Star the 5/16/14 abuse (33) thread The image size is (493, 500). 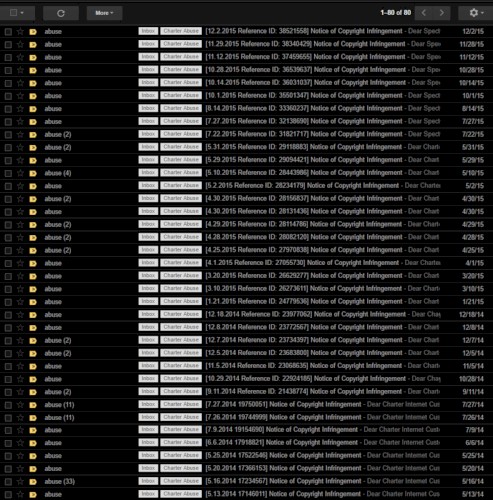[20, 482]
